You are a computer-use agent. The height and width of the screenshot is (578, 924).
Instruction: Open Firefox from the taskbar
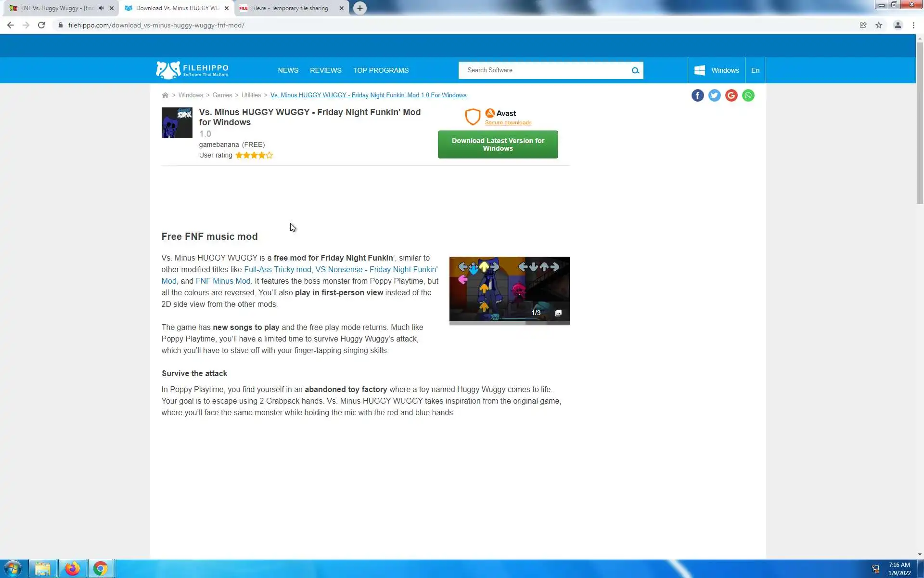click(x=72, y=568)
